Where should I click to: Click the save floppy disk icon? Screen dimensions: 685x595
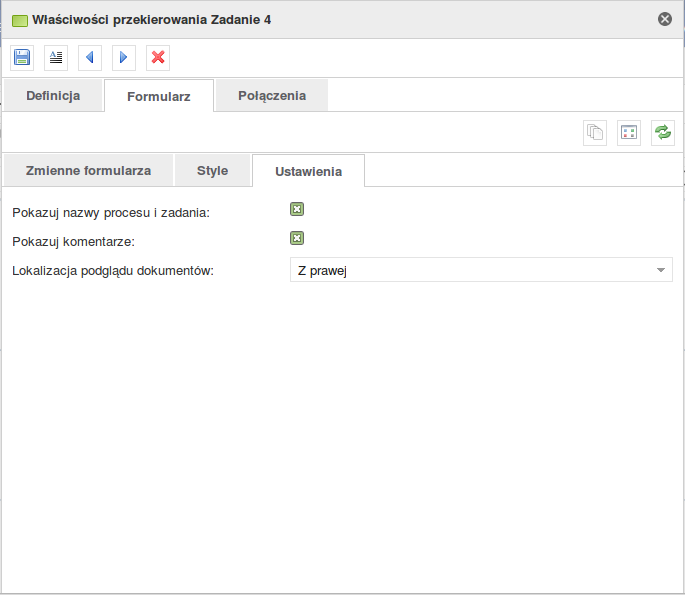[x=22, y=58]
